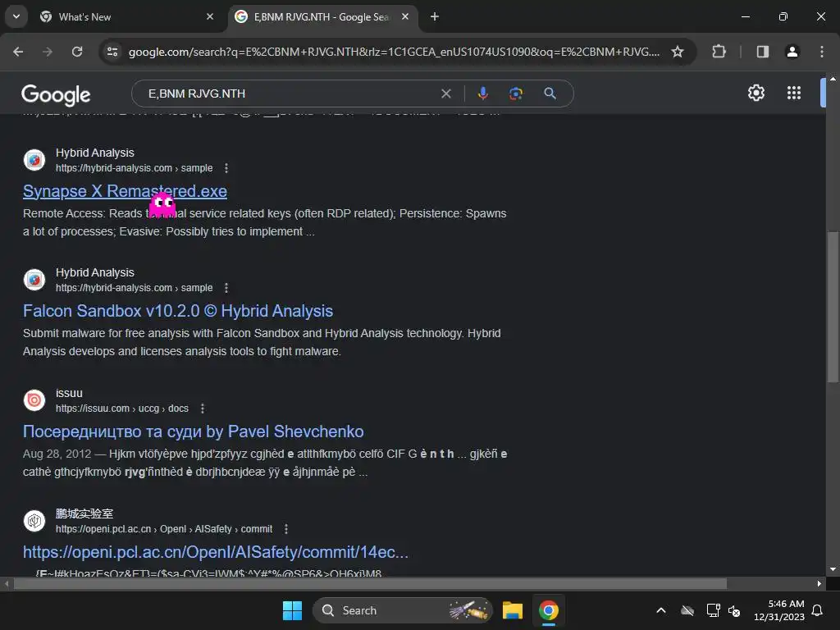This screenshot has width=840, height=630.
Task: Click the muted volume tray icon
Action: click(734, 610)
